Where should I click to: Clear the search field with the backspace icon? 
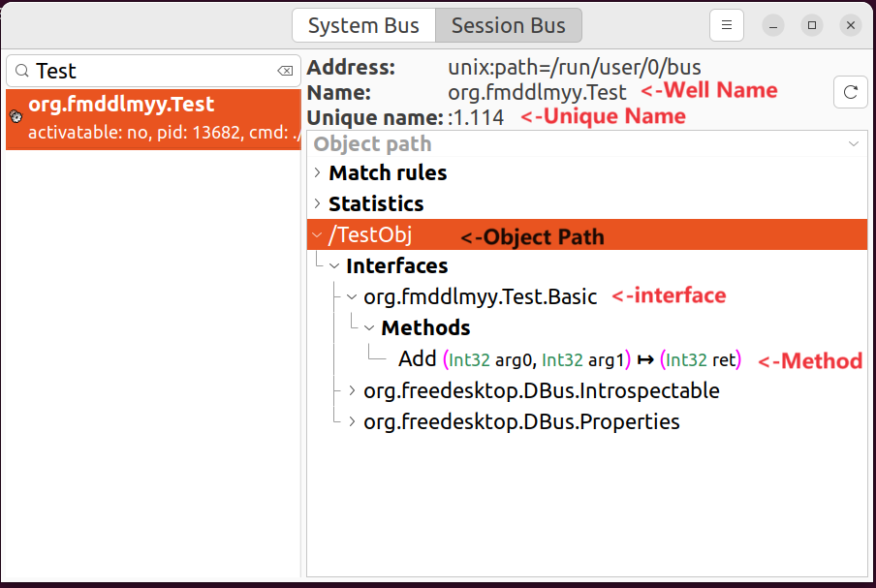pos(285,71)
